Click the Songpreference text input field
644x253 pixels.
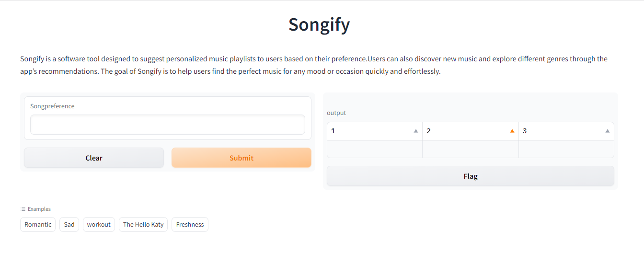168,125
